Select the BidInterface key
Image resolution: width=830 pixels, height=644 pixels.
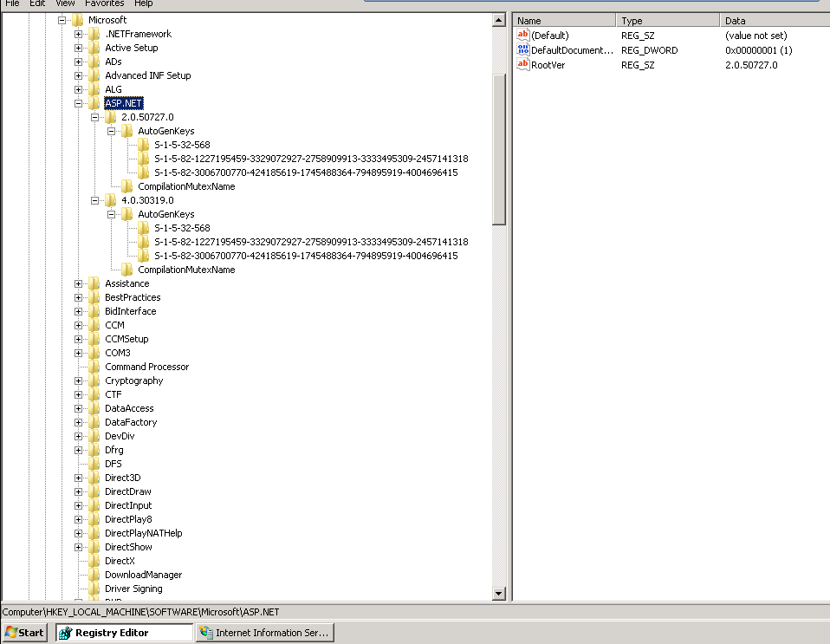131,311
